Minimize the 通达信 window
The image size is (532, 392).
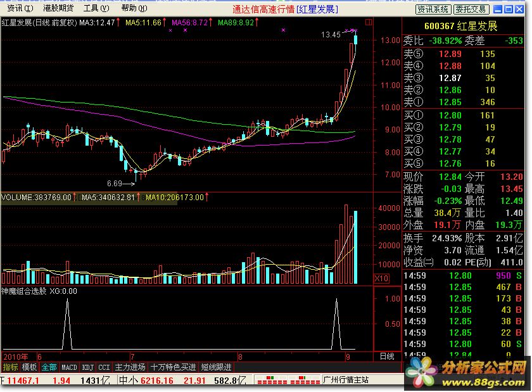[x=498, y=9]
